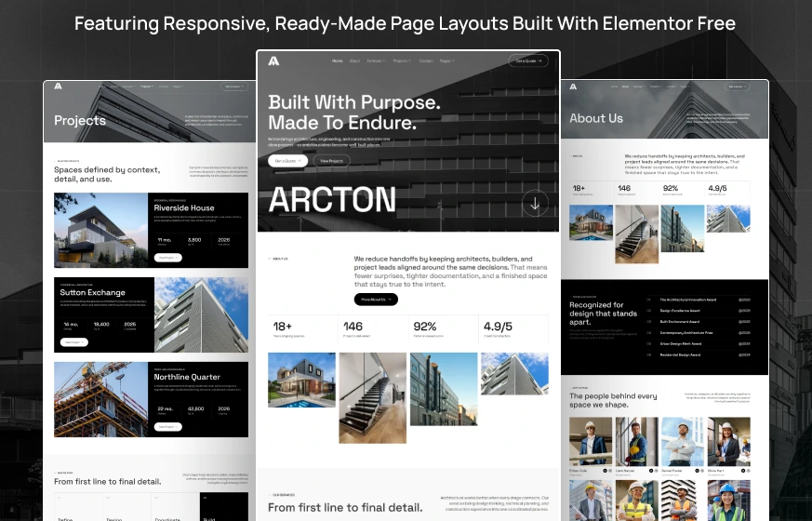Click the Riverside House title
Screen dimensions: 812x521
184,207
